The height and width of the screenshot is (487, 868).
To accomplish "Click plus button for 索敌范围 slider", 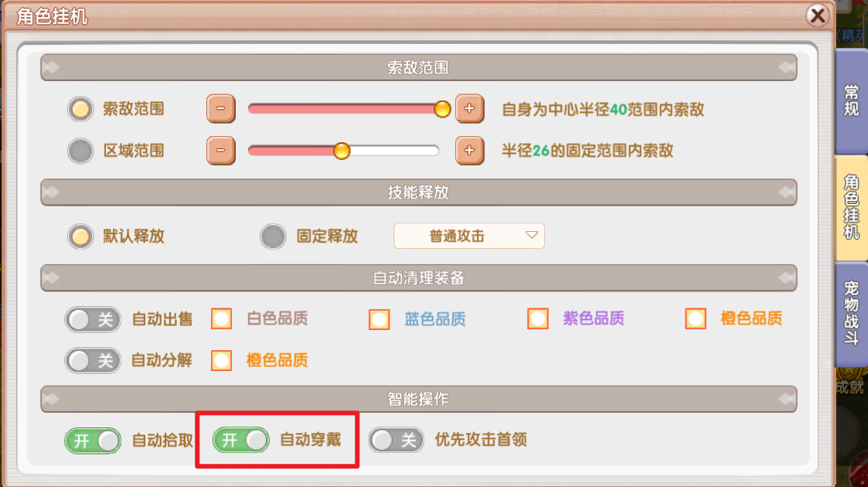I will [469, 109].
